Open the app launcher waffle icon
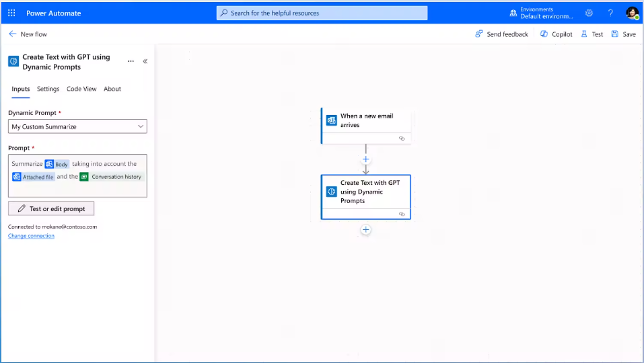This screenshot has width=644, height=363. point(11,13)
